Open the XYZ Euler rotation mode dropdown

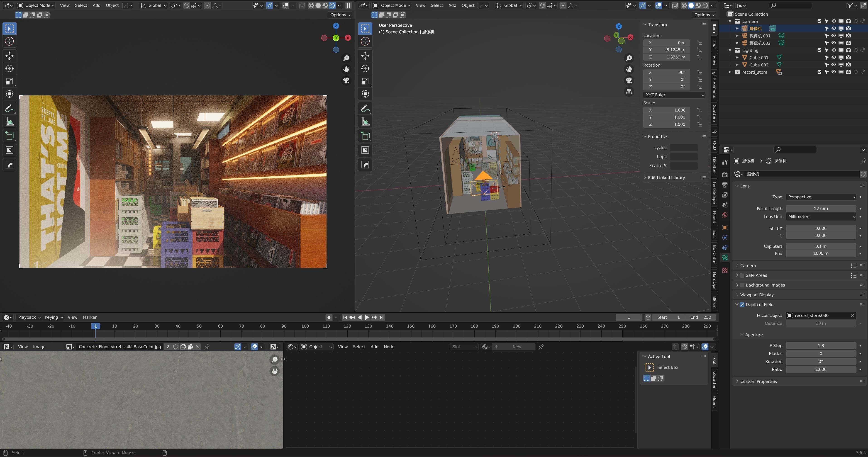[x=674, y=95]
